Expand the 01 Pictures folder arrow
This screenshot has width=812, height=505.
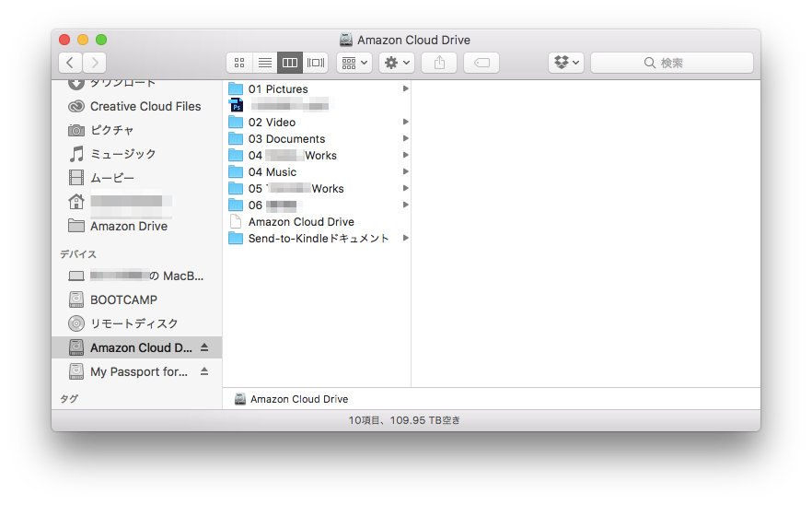point(405,88)
